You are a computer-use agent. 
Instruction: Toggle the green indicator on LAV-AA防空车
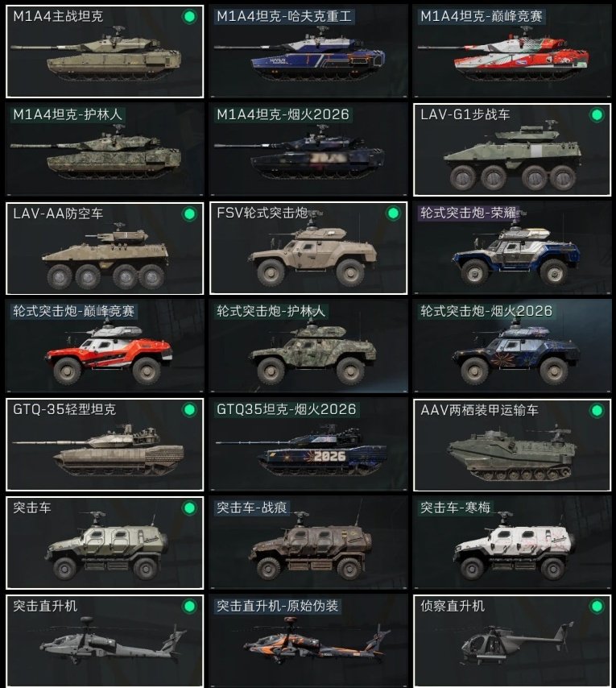click(x=189, y=213)
